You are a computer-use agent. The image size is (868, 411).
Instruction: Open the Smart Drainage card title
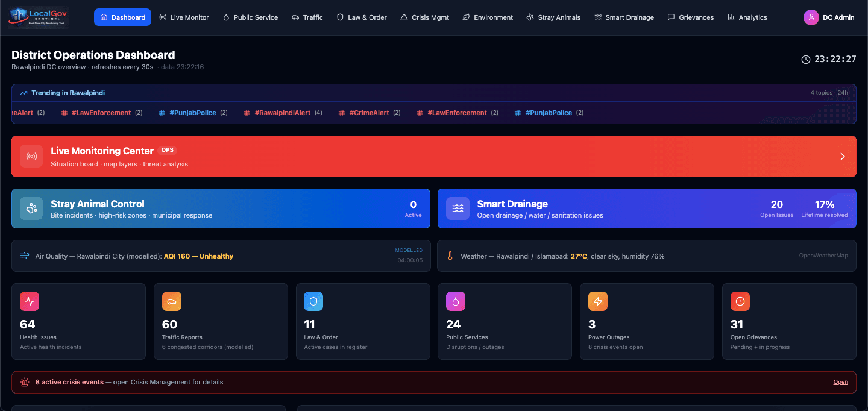pyautogui.click(x=512, y=204)
